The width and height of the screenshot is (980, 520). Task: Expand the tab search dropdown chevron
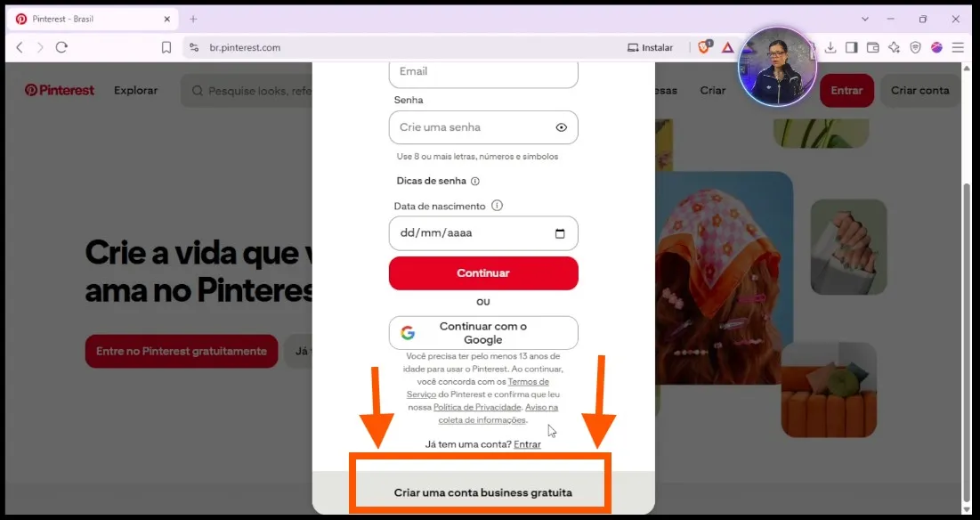[865, 20]
